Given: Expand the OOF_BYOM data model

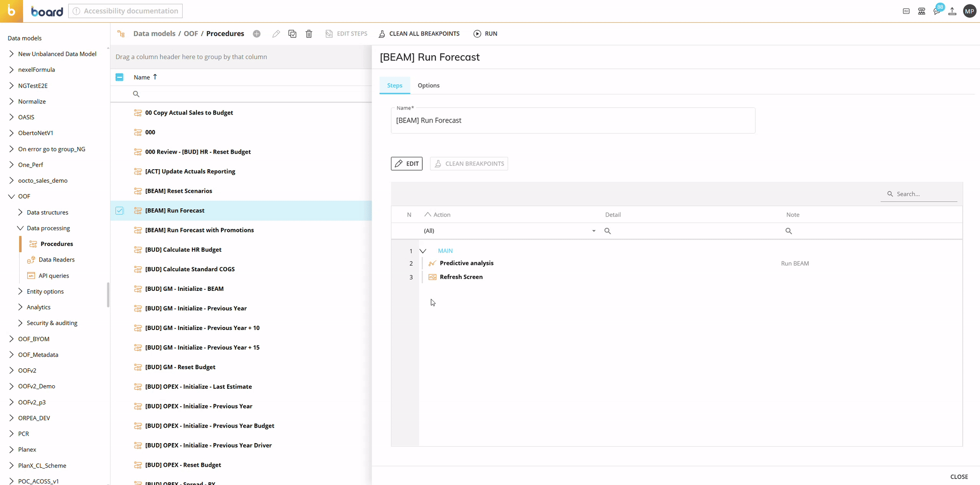Looking at the screenshot, I should click(x=12, y=339).
